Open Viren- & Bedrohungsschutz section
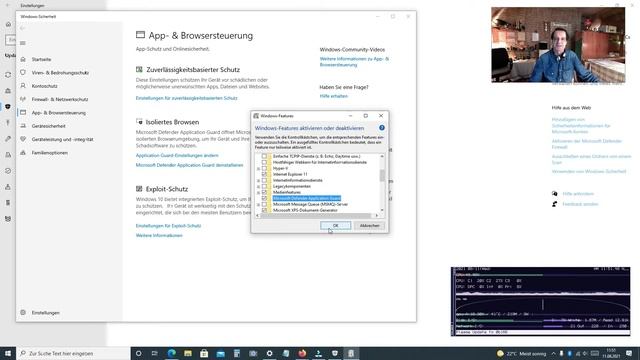Image resolution: width=640 pixels, height=360 pixels. click(60, 73)
